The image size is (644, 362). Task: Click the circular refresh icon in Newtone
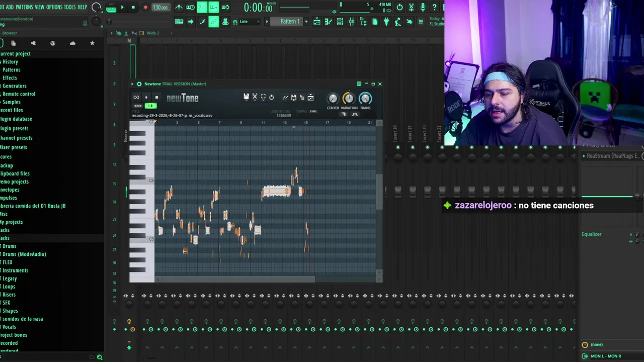click(271, 97)
